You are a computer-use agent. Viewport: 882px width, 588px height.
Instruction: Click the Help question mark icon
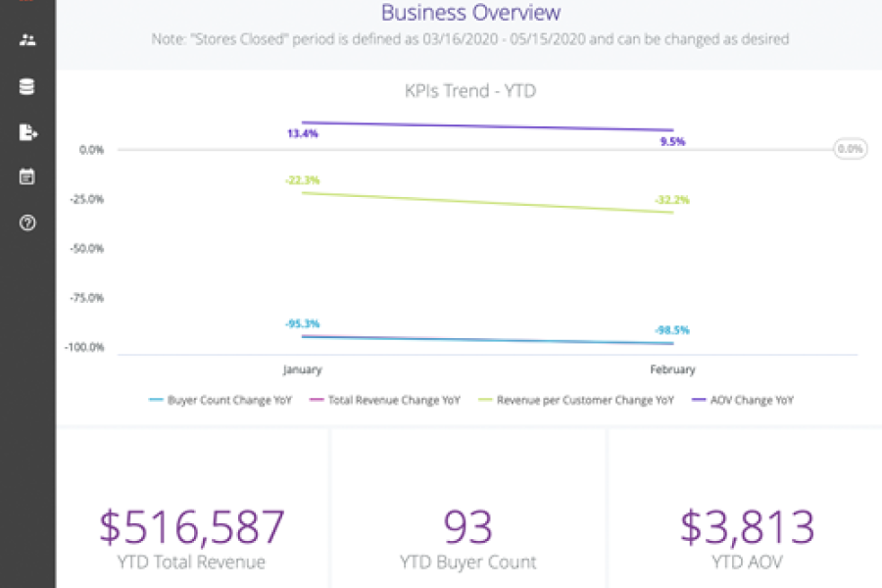pyautogui.click(x=26, y=223)
